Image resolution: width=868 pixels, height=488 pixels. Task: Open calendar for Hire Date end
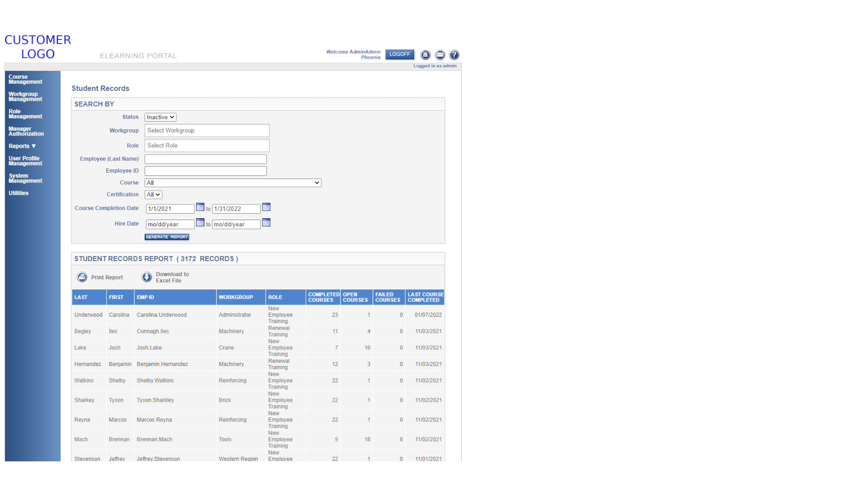266,222
